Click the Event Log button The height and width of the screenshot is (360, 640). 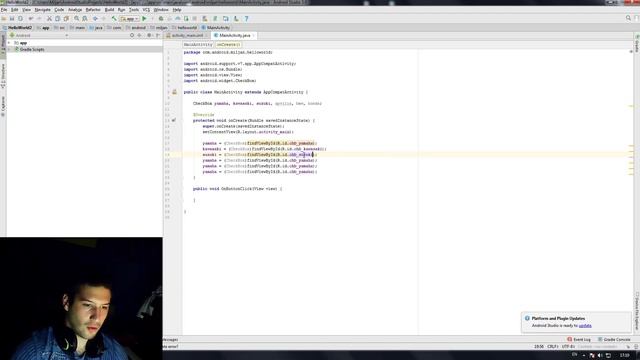coord(579,340)
